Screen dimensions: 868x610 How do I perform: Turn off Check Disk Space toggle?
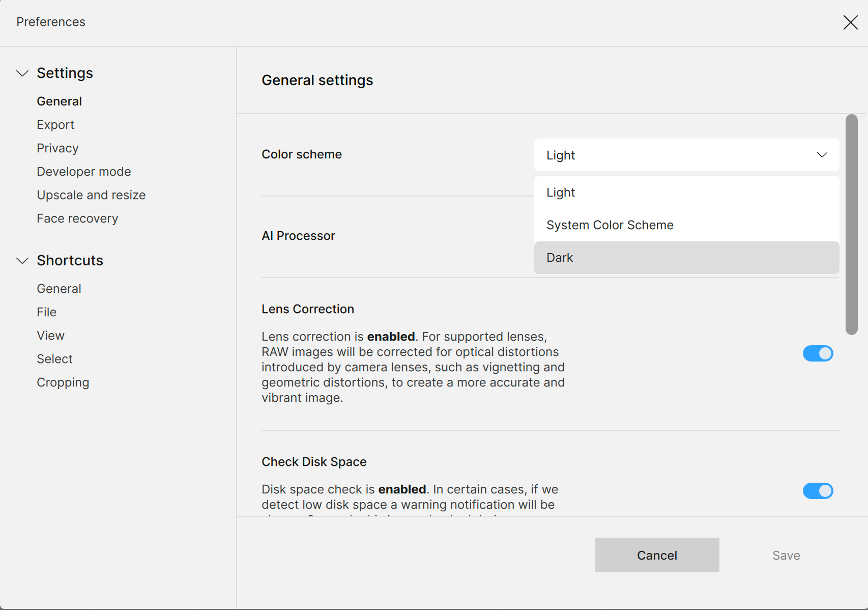(x=818, y=491)
